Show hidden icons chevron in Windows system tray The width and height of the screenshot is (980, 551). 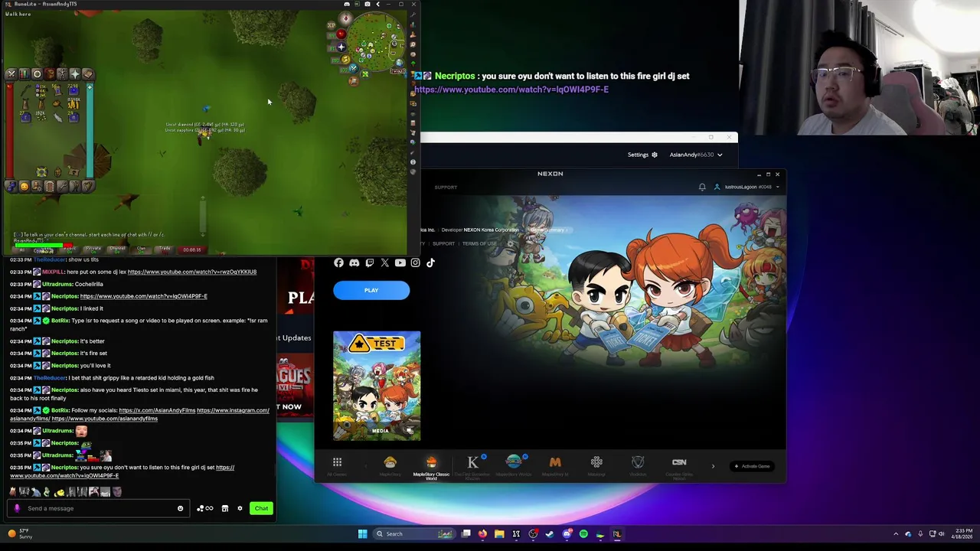pos(896,533)
